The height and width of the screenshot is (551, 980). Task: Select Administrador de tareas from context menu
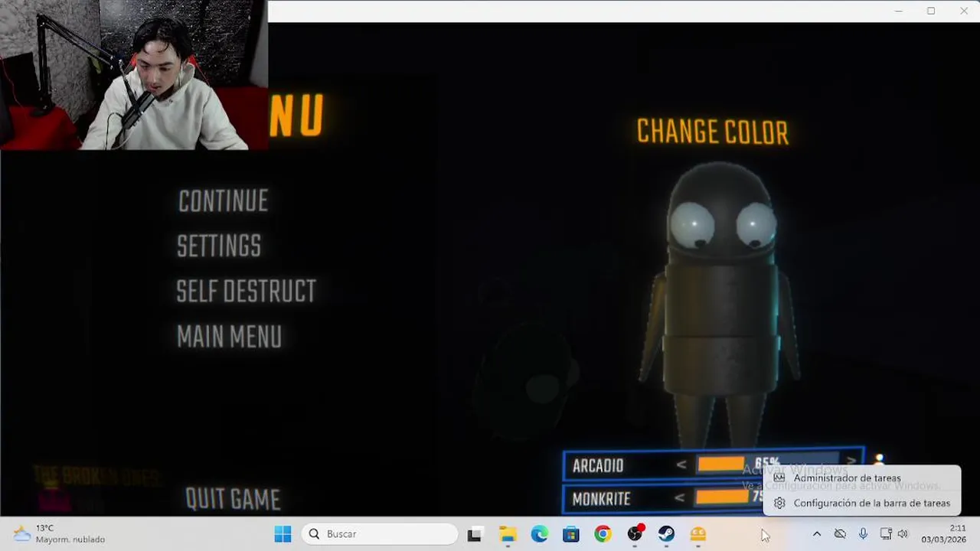click(x=861, y=478)
